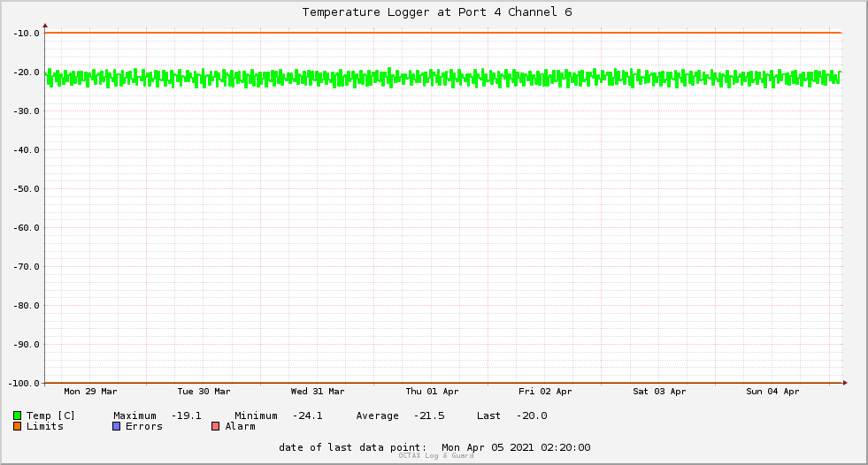Click the 'Tue 30 Mar' x-axis label
Screen dimensions: 868x465
click(x=204, y=392)
